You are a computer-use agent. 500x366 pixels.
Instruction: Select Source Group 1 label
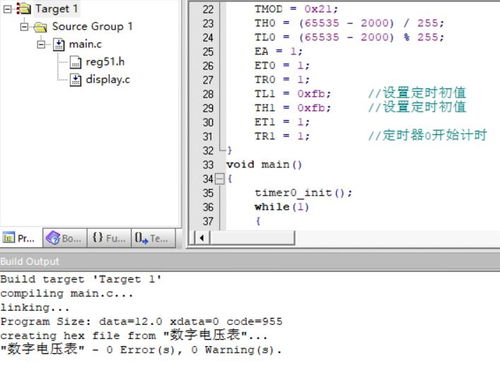(x=92, y=26)
